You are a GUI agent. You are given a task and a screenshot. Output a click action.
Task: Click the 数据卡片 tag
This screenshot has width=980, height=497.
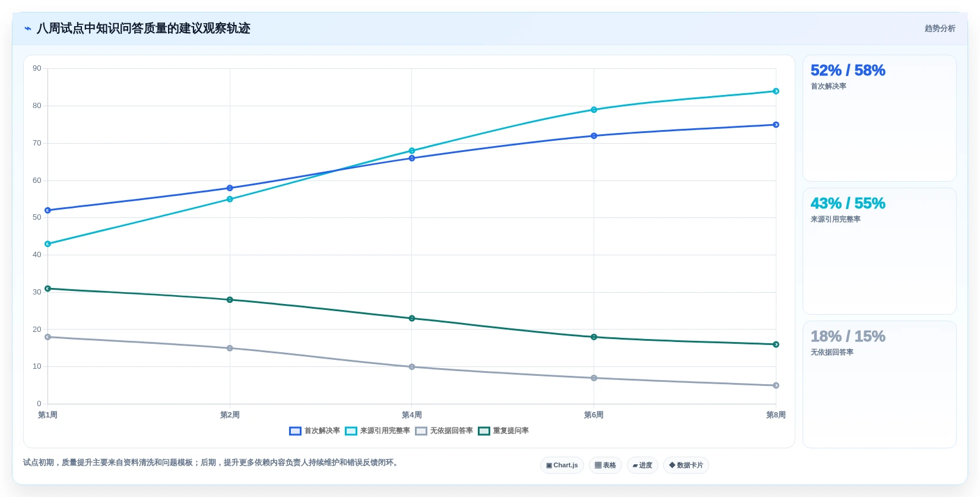click(686, 466)
